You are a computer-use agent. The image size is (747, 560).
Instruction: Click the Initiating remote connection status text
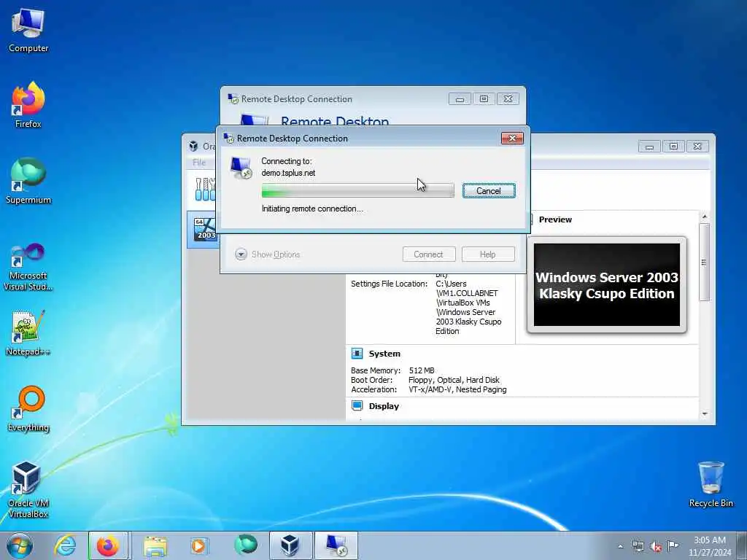pyautogui.click(x=312, y=209)
